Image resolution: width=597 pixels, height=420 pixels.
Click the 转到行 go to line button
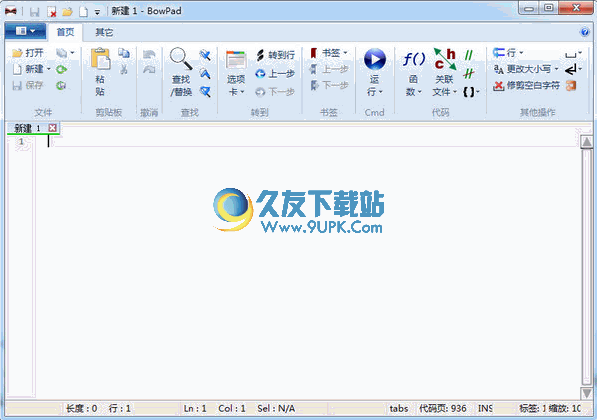[x=276, y=55]
